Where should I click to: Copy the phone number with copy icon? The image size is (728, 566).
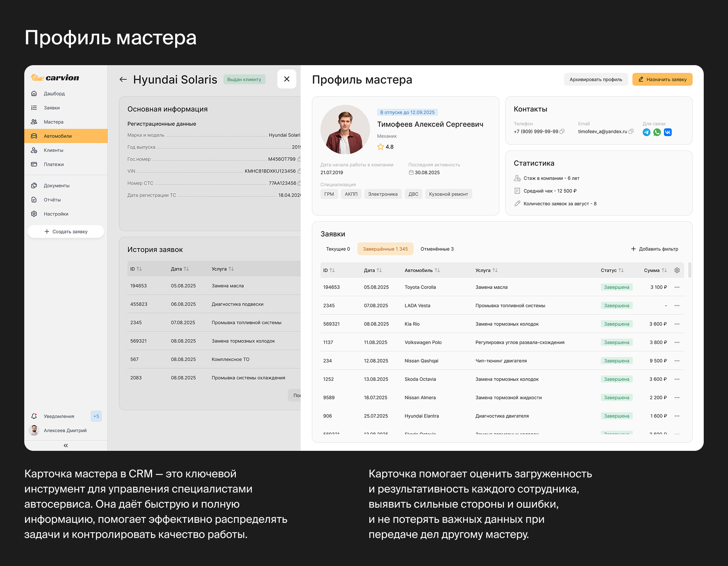pyautogui.click(x=562, y=131)
